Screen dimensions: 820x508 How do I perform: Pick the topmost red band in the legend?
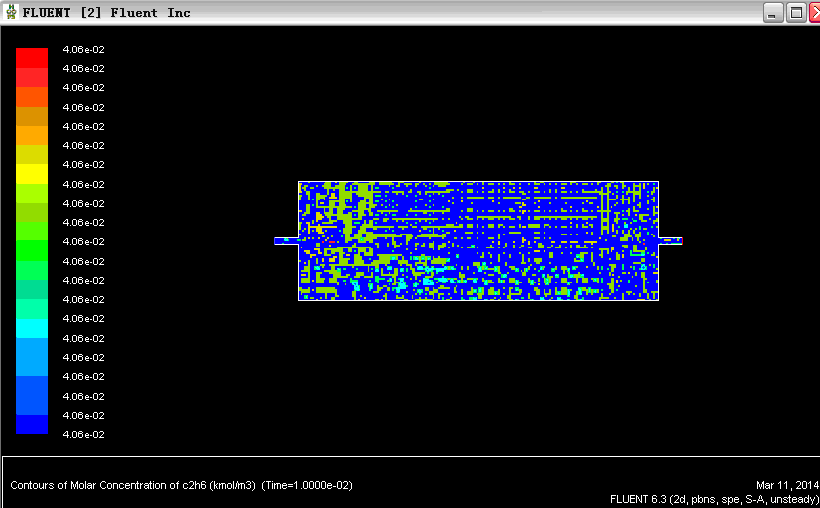tap(32, 57)
